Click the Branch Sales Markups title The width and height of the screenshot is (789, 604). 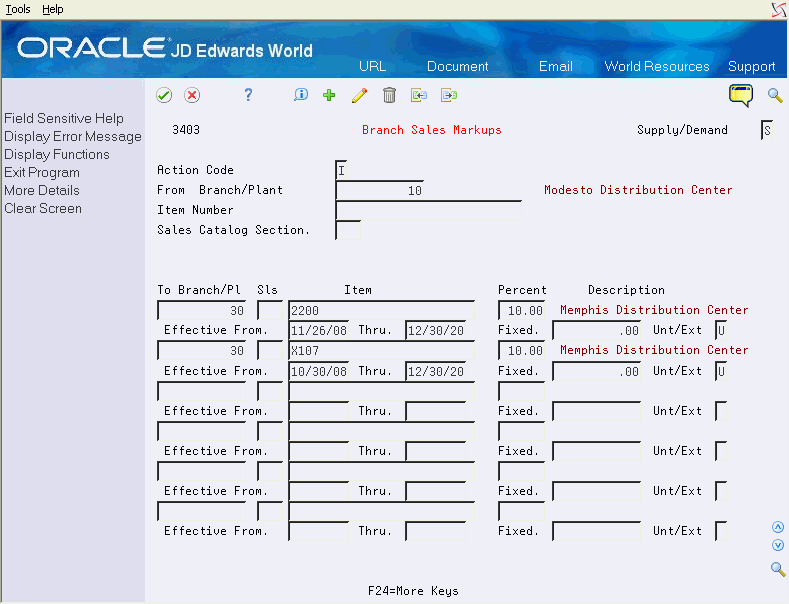click(x=432, y=130)
